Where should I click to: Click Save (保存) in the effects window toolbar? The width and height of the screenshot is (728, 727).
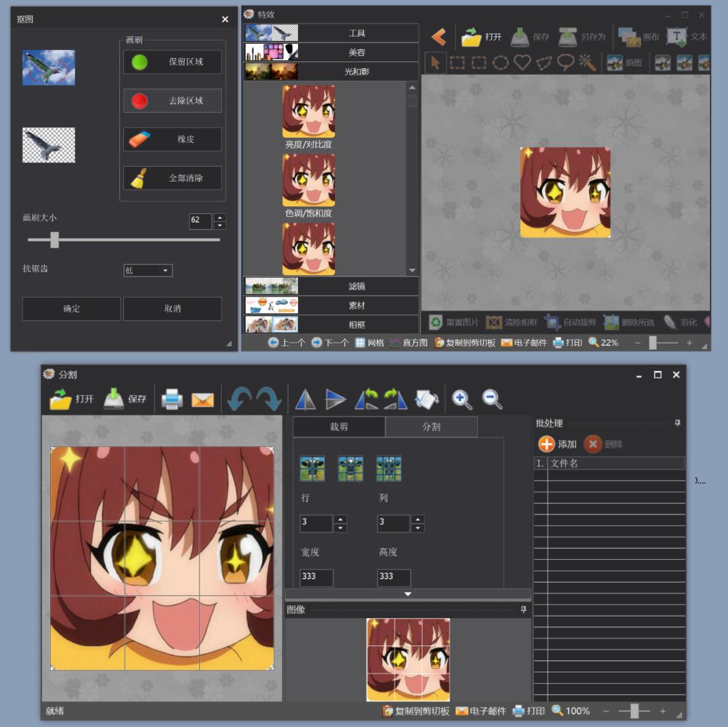(530, 36)
